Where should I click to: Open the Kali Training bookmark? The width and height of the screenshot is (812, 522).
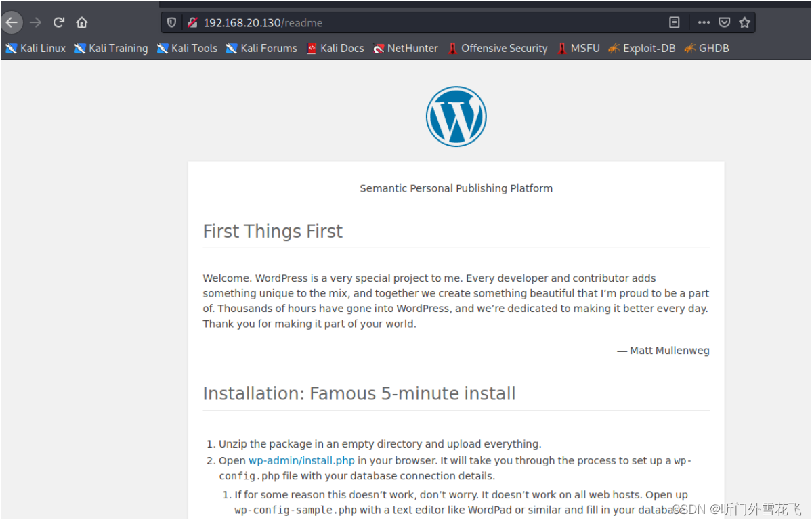pos(111,48)
